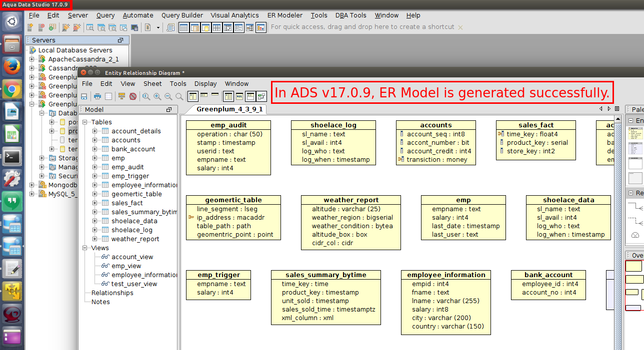Image resolution: width=644 pixels, height=350 pixels.
Task: Open the Ubuntu dash home
Action: pyautogui.click(x=12, y=21)
